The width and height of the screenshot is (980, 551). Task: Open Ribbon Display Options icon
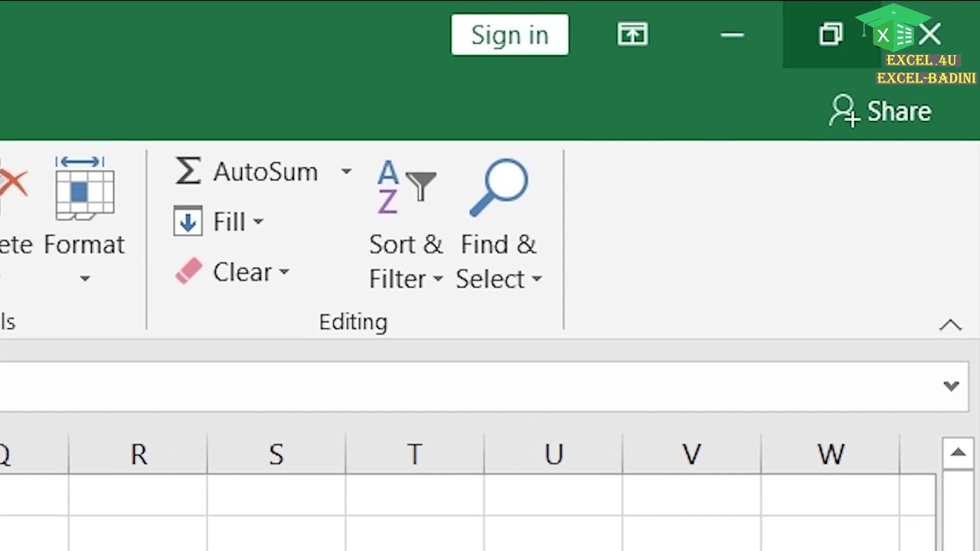coord(632,34)
